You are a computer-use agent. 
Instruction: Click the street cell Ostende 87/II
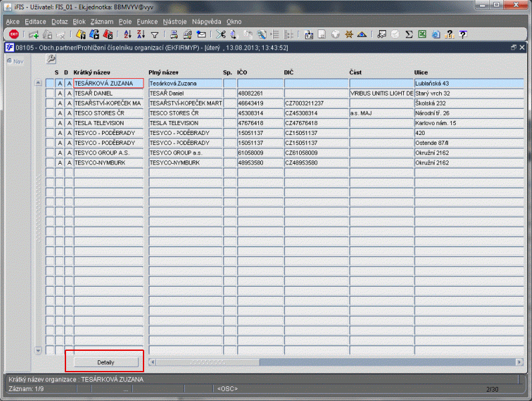pos(469,143)
